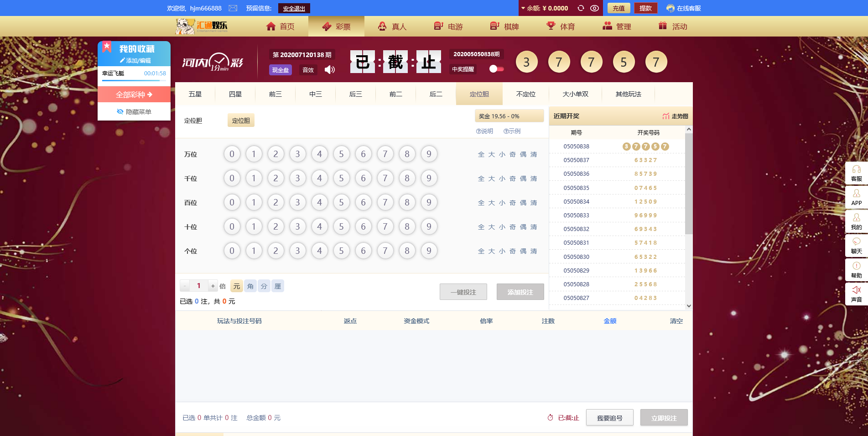
Task: Toggle balance visibility eye icon
Action: tap(594, 8)
